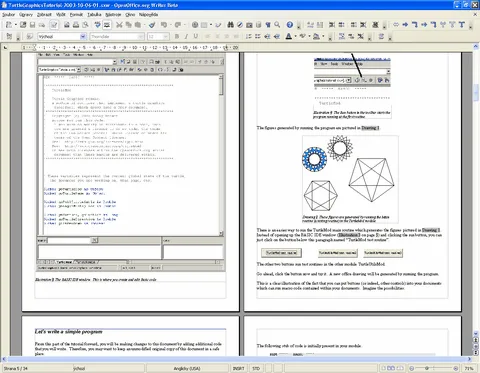The height and width of the screenshot is (373, 480).
Task: Click the New document icon
Action: pyautogui.click(x=9, y=25)
